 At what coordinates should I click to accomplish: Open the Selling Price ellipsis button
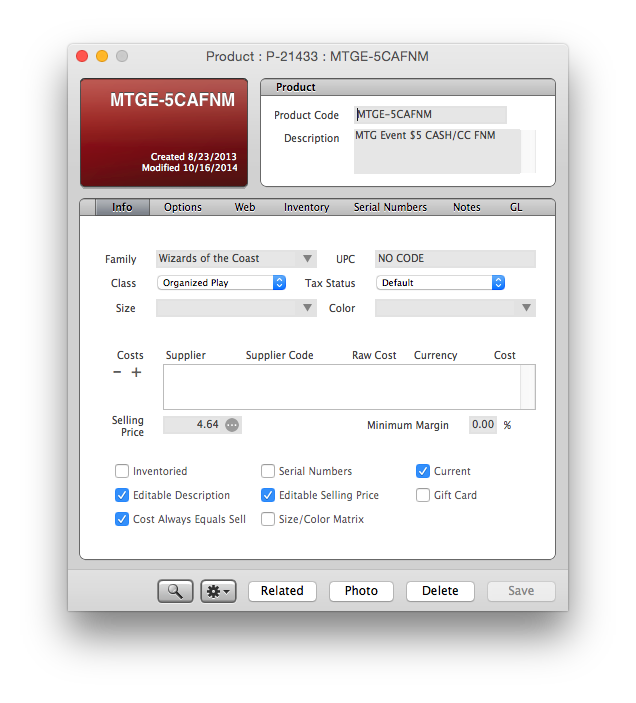tap(232, 425)
